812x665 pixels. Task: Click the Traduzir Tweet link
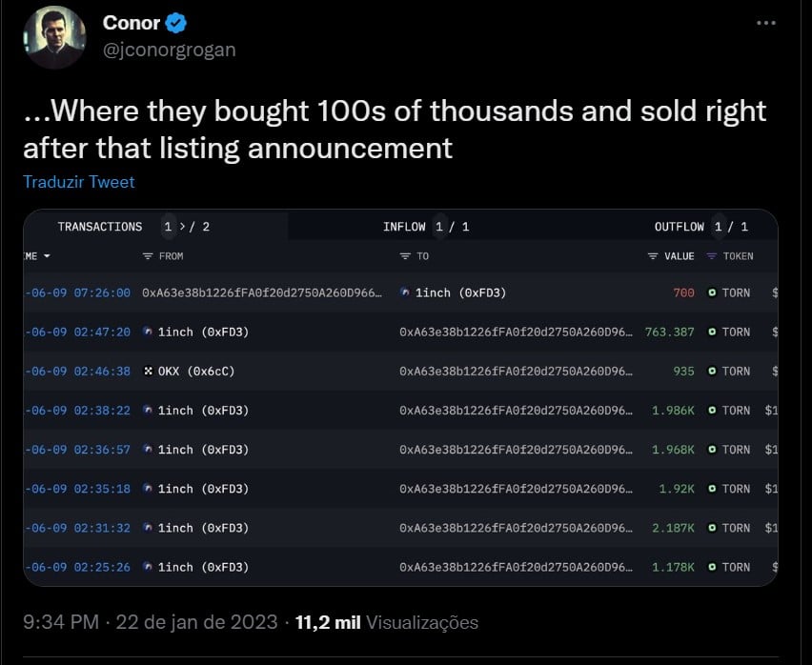click(79, 182)
